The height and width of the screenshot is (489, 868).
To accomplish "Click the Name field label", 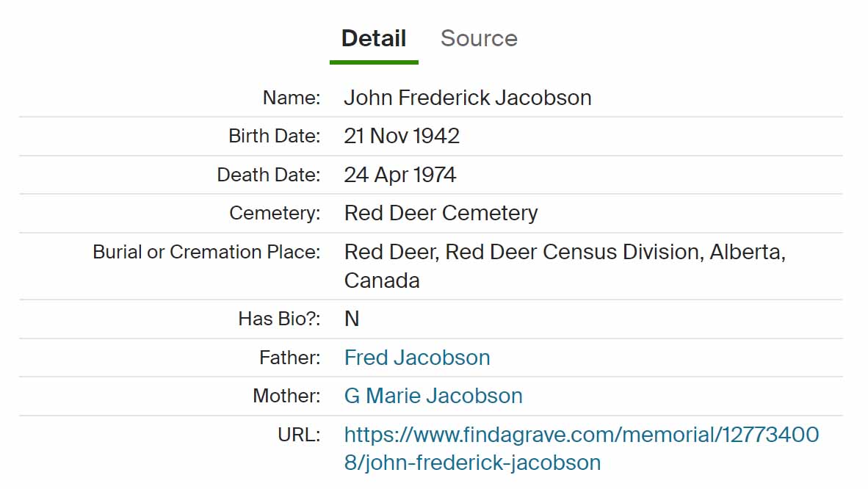I will (x=292, y=98).
